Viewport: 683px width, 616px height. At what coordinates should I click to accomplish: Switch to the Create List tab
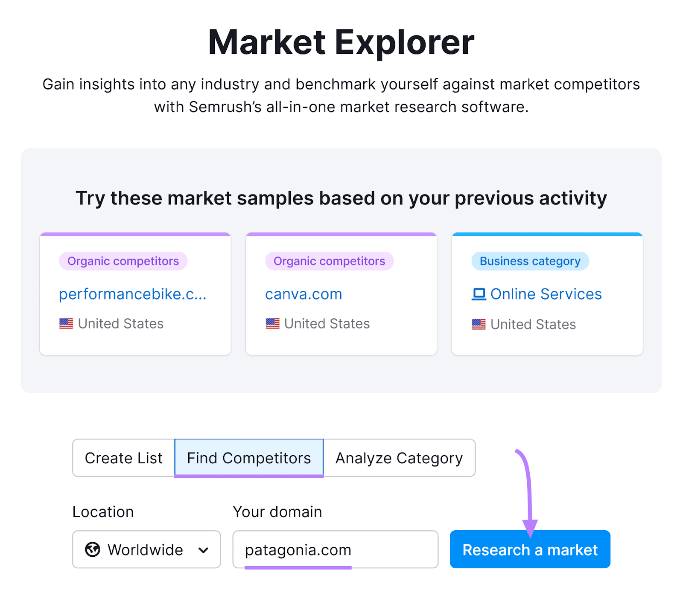(x=123, y=458)
